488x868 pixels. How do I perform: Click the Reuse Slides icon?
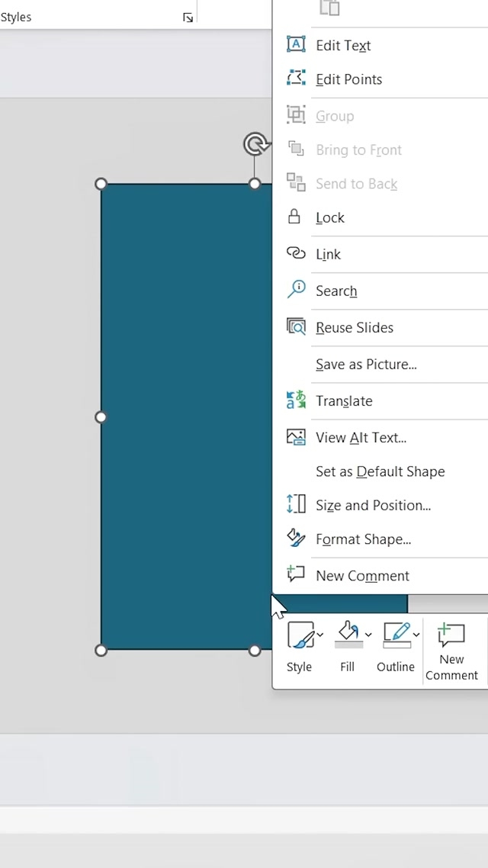click(x=295, y=327)
